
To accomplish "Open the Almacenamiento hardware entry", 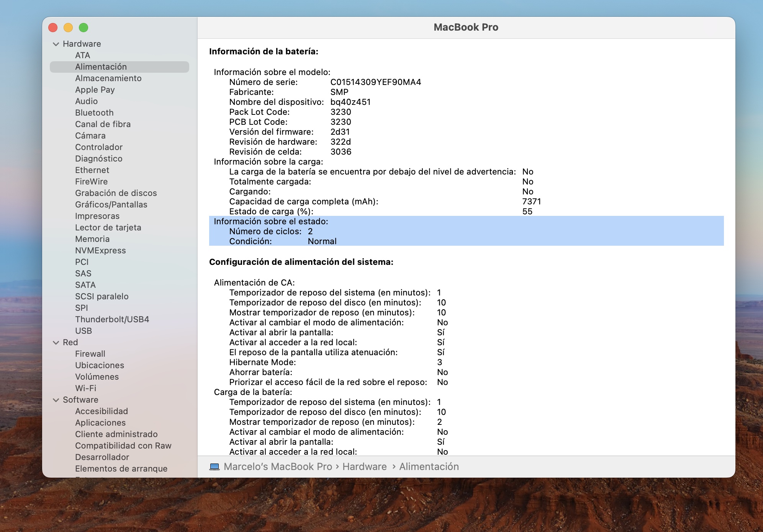I will (x=108, y=78).
